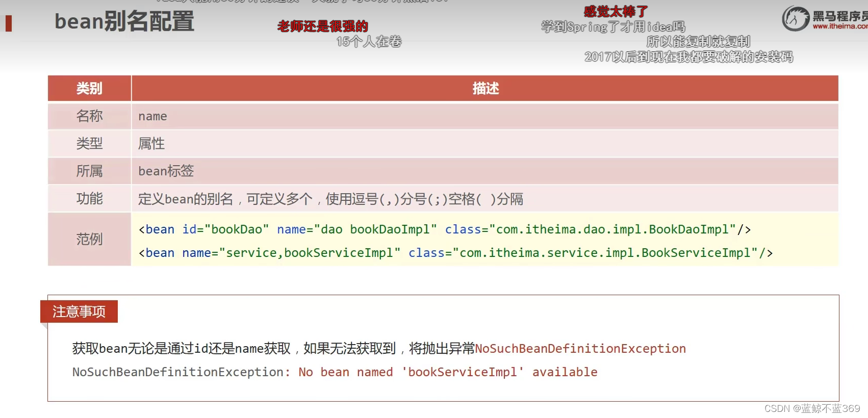Click the '感觉太棒了' danmaku comment

(616, 11)
